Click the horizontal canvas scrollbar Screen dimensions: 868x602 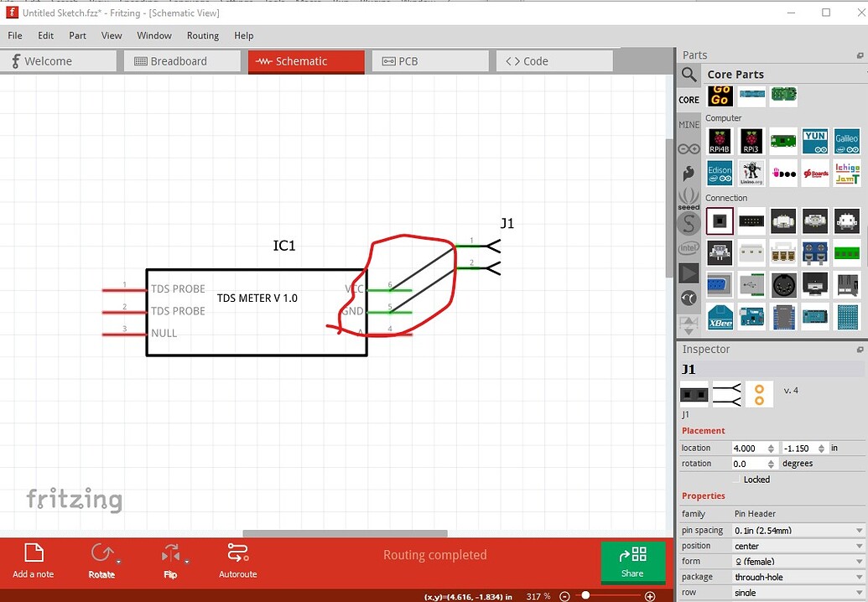[x=345, y=533]
